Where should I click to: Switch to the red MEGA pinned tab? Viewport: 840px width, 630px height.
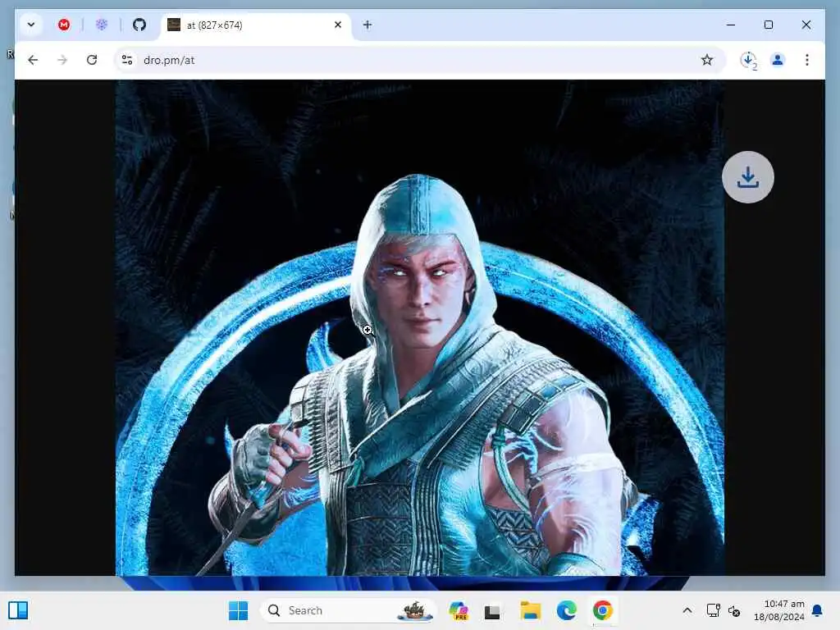(64, 25)
